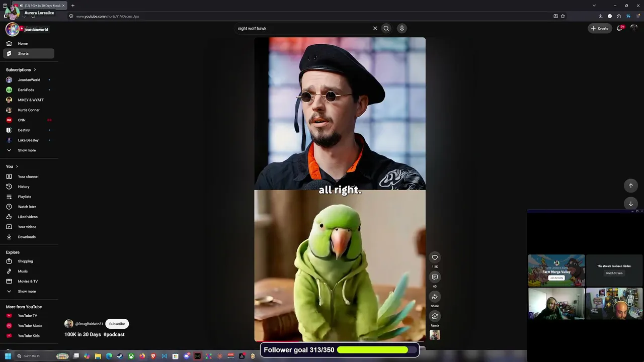The image size is (644, 362).
Task: Open YouTube TV link
Action: click(x=29, y=316)
